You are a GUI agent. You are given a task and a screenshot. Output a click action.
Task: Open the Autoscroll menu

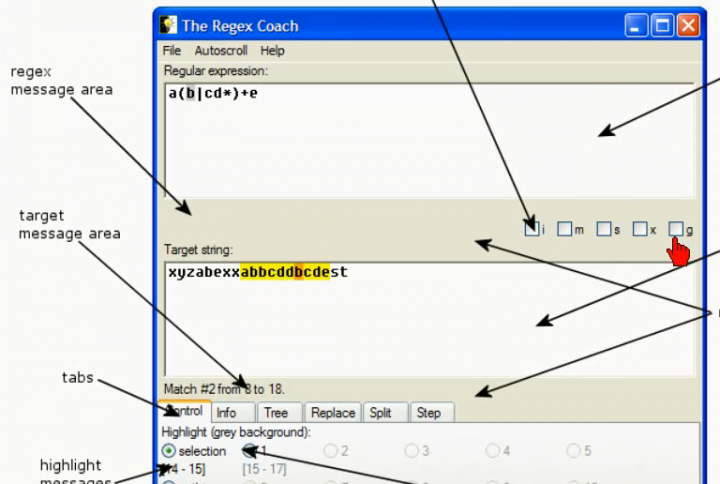(x=221, y=51)
